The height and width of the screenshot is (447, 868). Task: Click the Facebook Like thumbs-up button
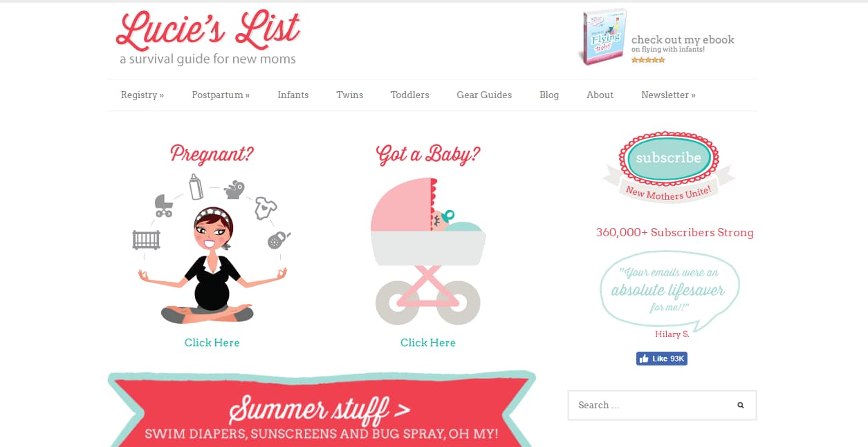pyautogui.click(x=662, y=359)
